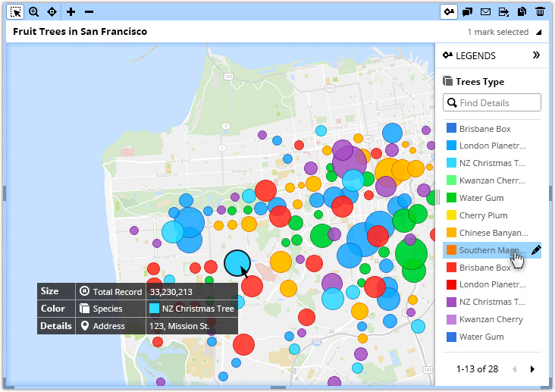Click the Water Gum green color swatch
Viewport: 555px width, 392px height.
(x=451, y=198)
